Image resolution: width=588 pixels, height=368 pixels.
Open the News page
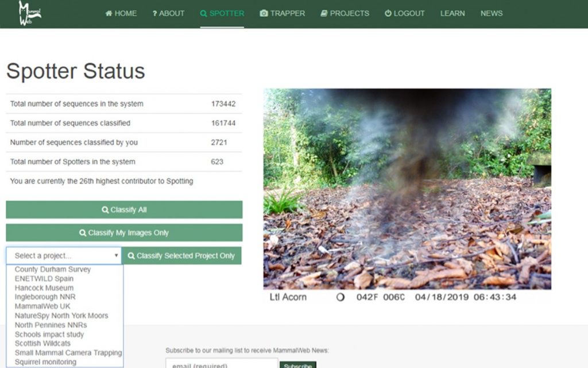coord(491,13)
